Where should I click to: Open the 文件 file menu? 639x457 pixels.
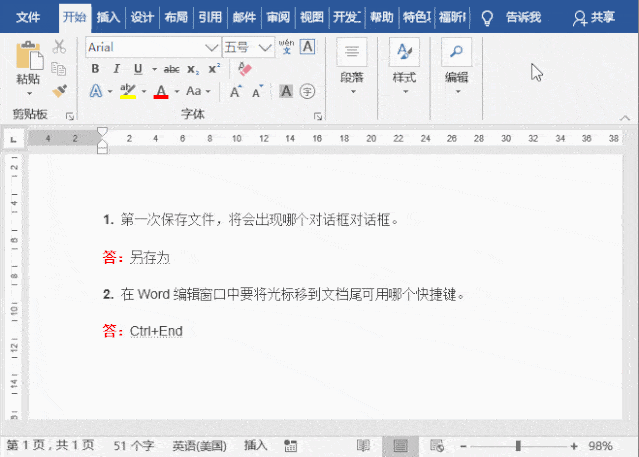tap(28, 17)
